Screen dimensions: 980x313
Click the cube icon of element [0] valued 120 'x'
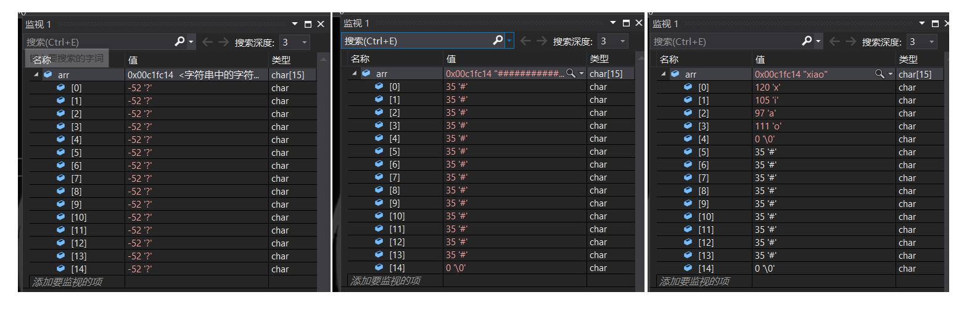(x=688, y=87)
